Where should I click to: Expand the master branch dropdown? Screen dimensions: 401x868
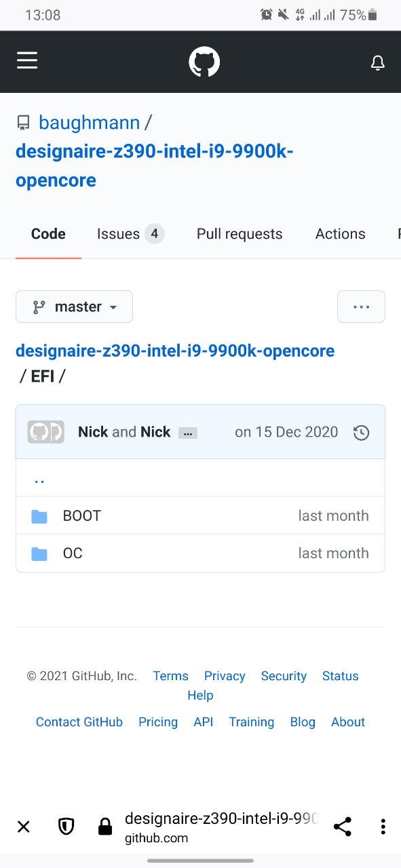point(74,307)
